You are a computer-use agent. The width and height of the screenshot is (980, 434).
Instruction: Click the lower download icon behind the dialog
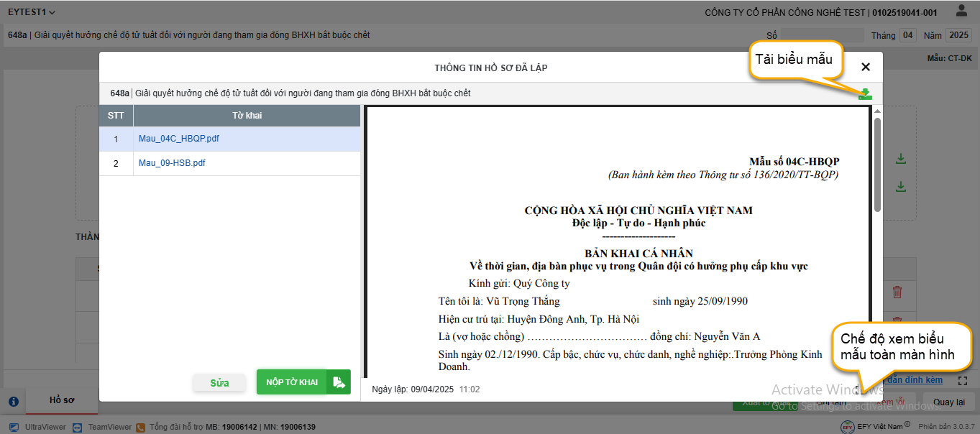(900, 187)
